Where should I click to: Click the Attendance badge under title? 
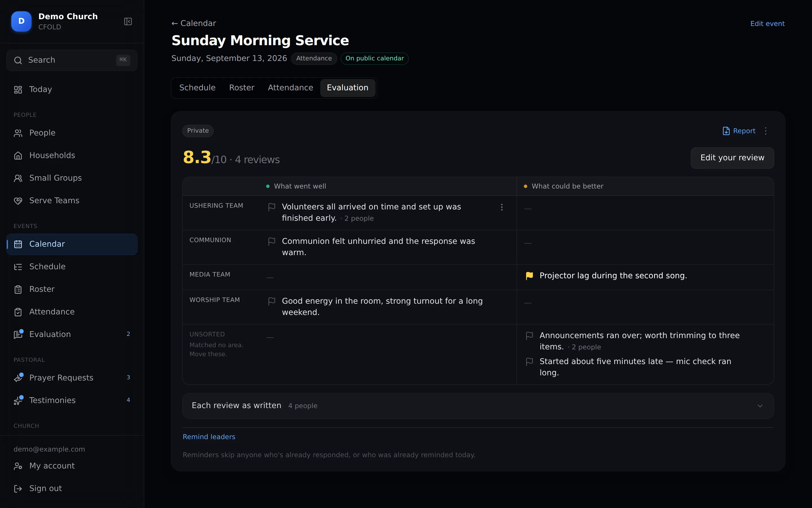coord(314,58)
